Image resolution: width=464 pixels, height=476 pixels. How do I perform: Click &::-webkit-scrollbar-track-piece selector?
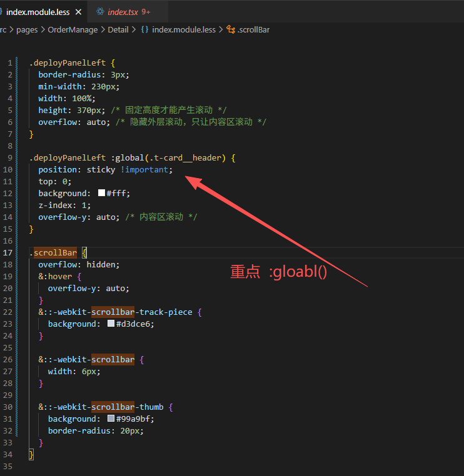pyautogui.click(x=115, y=312)
